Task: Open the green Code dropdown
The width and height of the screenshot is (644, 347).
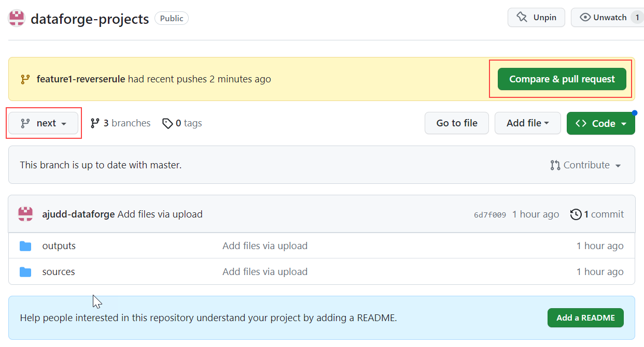Action: pos(601,123)
